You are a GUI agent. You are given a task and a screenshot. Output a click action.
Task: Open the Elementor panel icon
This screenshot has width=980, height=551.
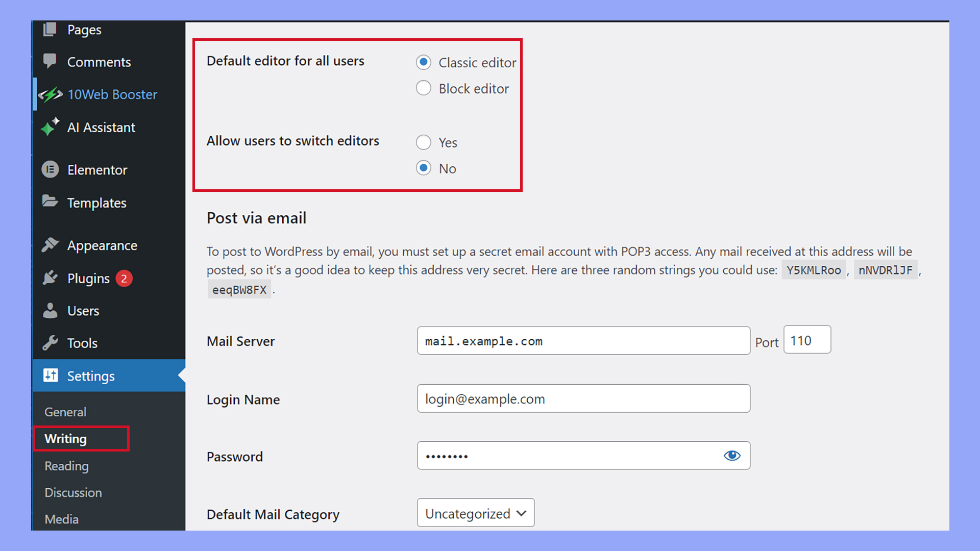(x=51, y=169)
